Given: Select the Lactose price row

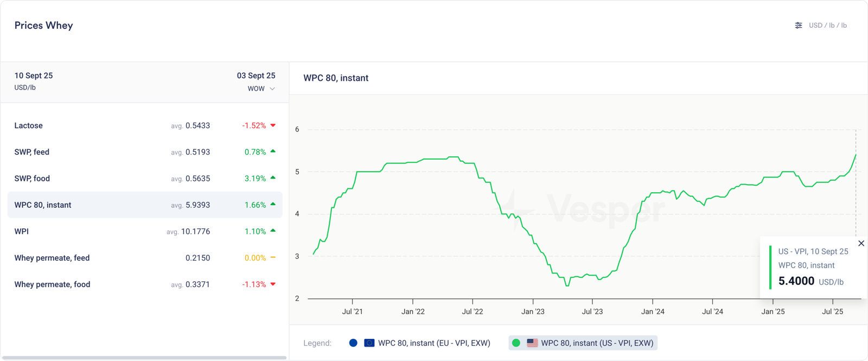Looking at the screenshot, I should [x=144, y=125].
